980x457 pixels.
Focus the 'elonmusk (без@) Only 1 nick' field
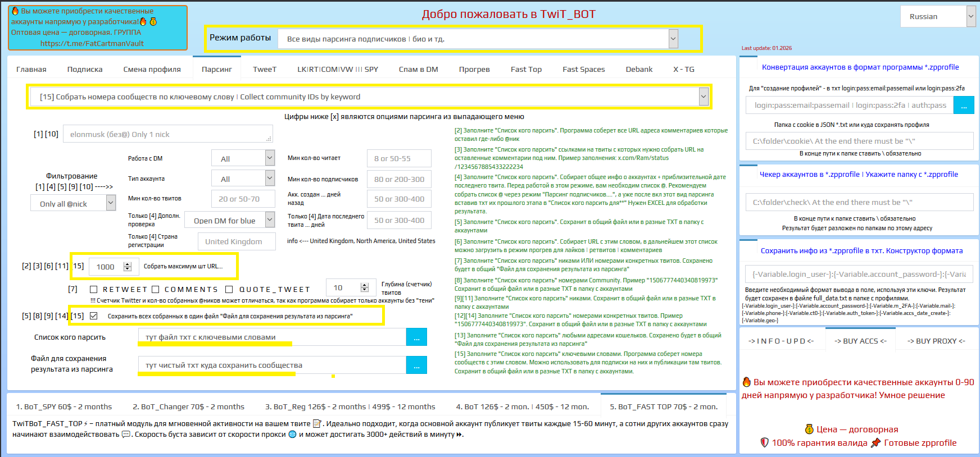pyautogui.click(x=168, y=134)
